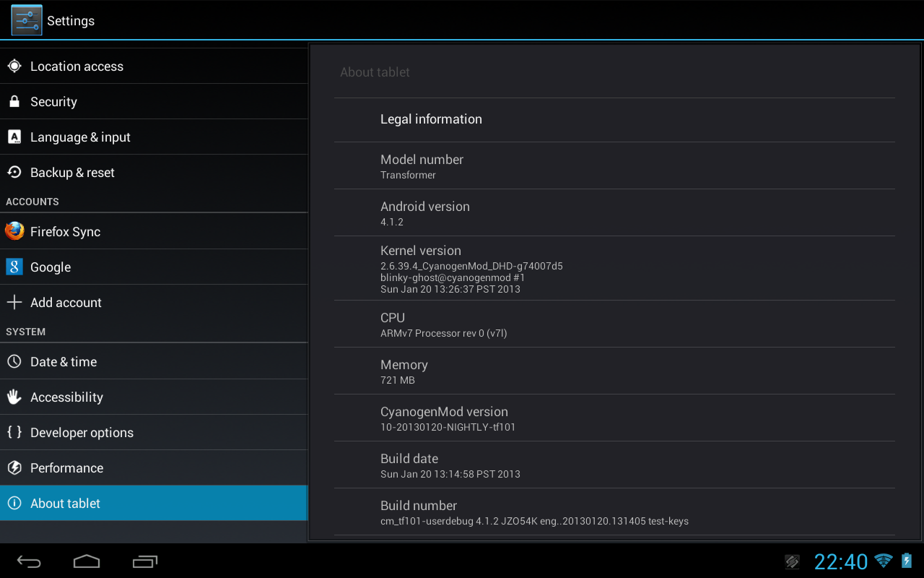The width and height of the screenshot is (924, 578).
Task: Open Language & input settings
Action: [x=154, y=137]
